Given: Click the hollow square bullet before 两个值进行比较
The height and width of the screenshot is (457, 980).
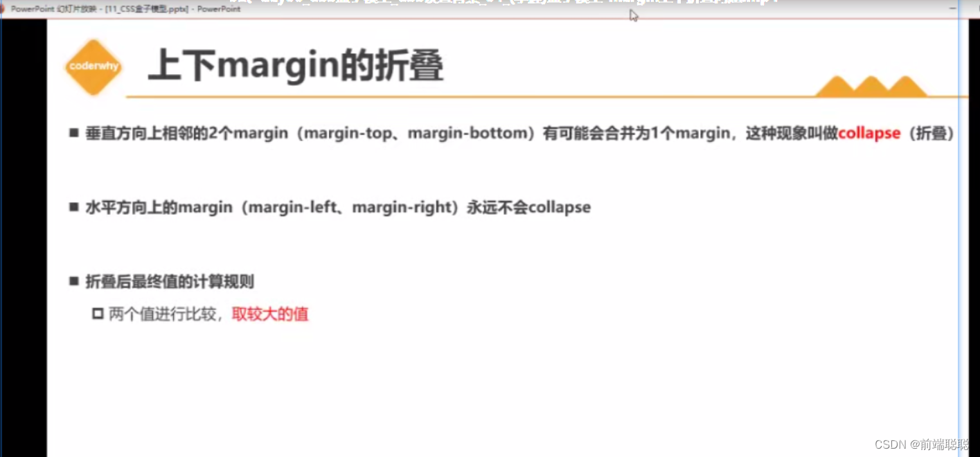Looking at the screenshot, I should coord(98,313).
